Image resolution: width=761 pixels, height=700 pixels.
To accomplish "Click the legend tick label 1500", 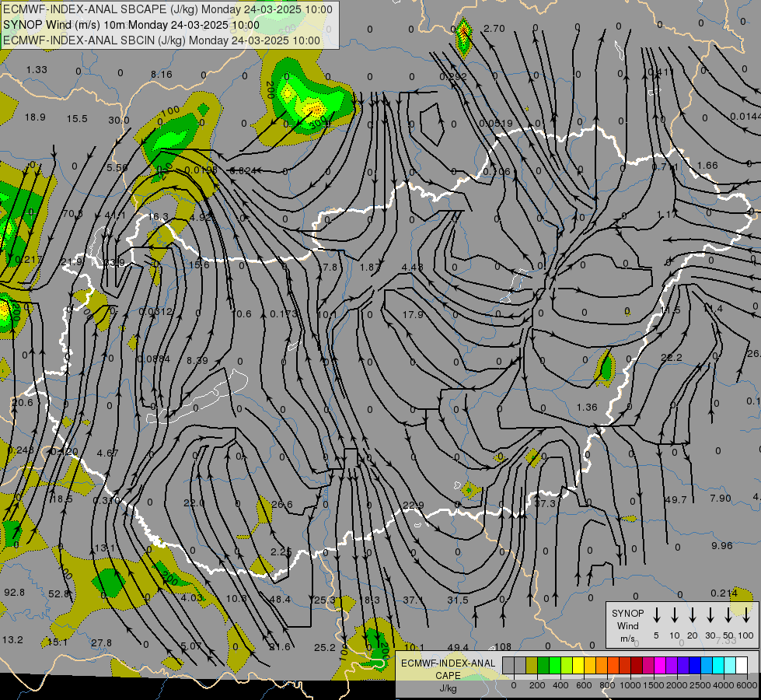I will click(x=654, y=685).
